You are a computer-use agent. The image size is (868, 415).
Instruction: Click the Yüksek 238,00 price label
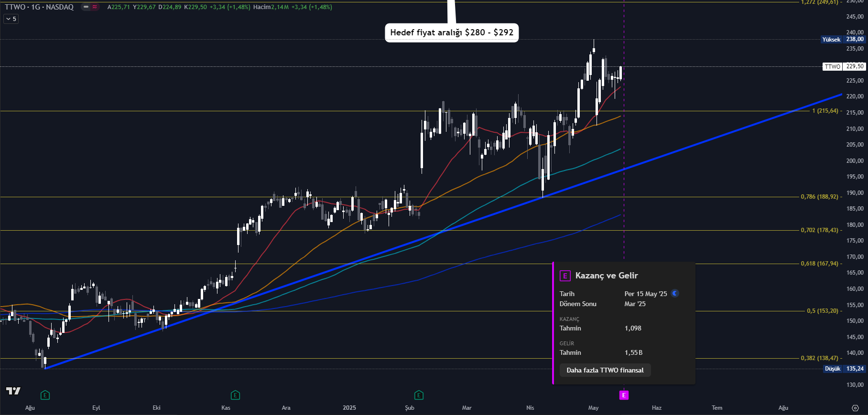[843, 39]
